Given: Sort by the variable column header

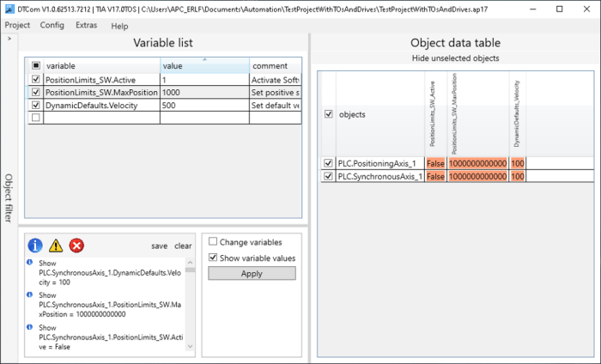Looking at the screenshot, I should [102, 65].
